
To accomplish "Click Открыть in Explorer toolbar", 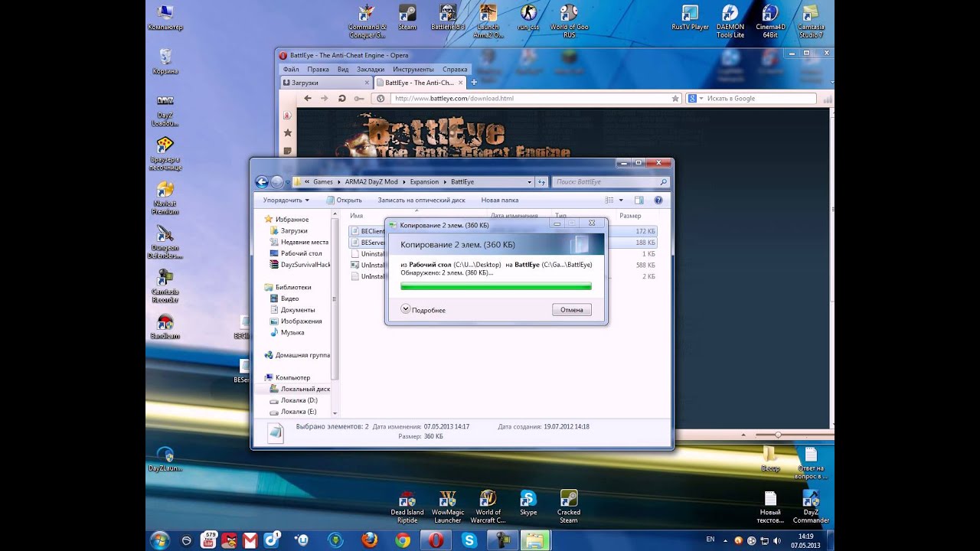I will pos(344,200).
